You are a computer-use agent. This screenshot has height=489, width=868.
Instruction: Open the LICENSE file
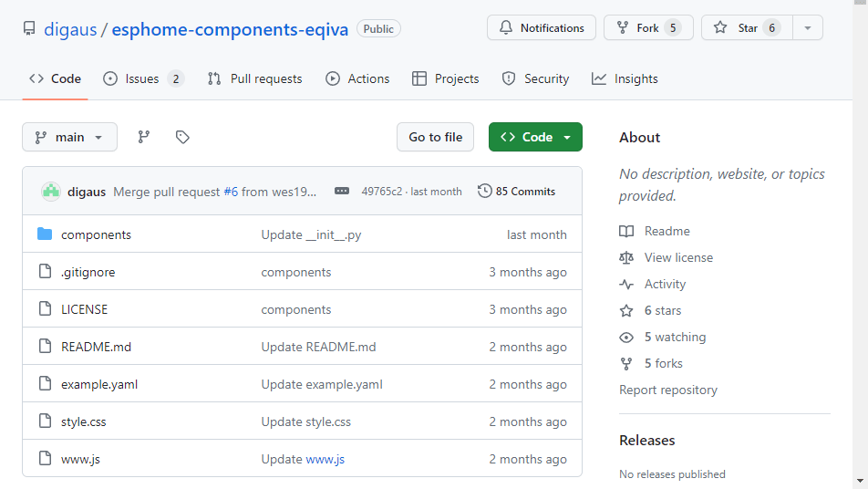84,309
